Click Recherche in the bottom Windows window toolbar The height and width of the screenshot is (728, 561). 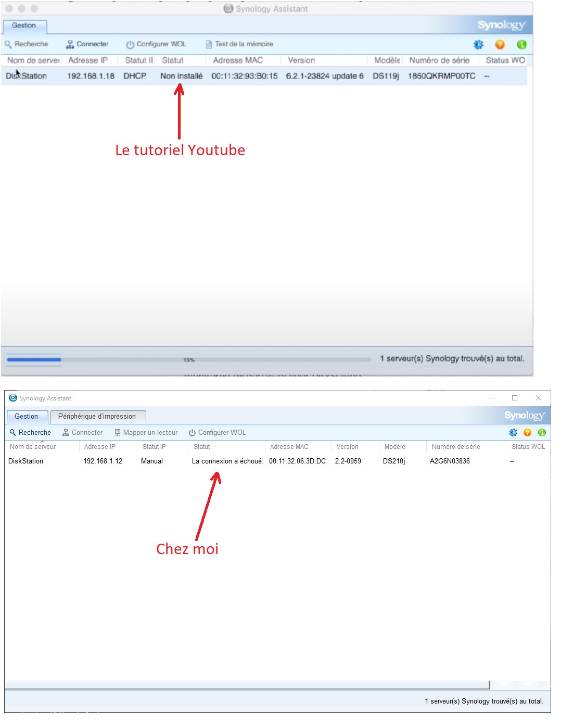[30, 433]
